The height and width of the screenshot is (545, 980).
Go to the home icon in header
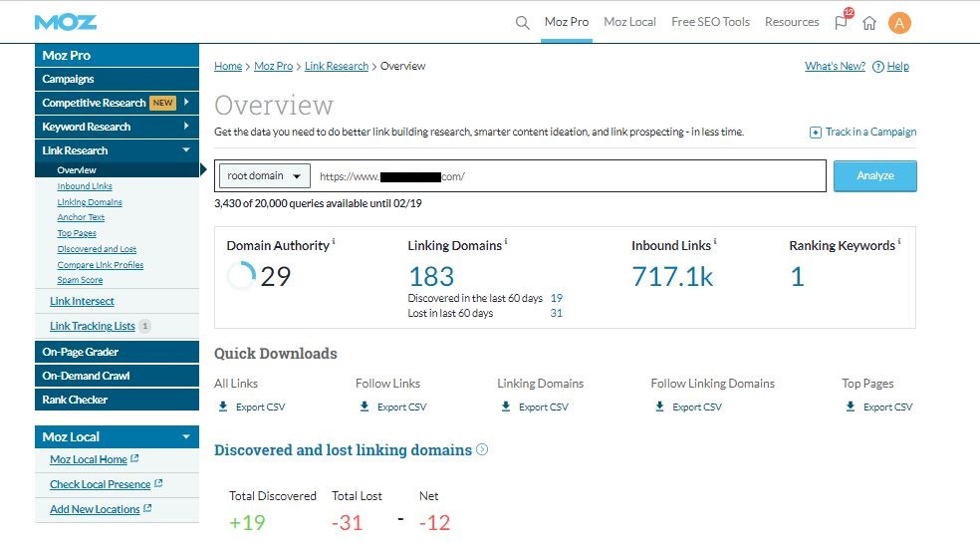(x=869, y=23)
